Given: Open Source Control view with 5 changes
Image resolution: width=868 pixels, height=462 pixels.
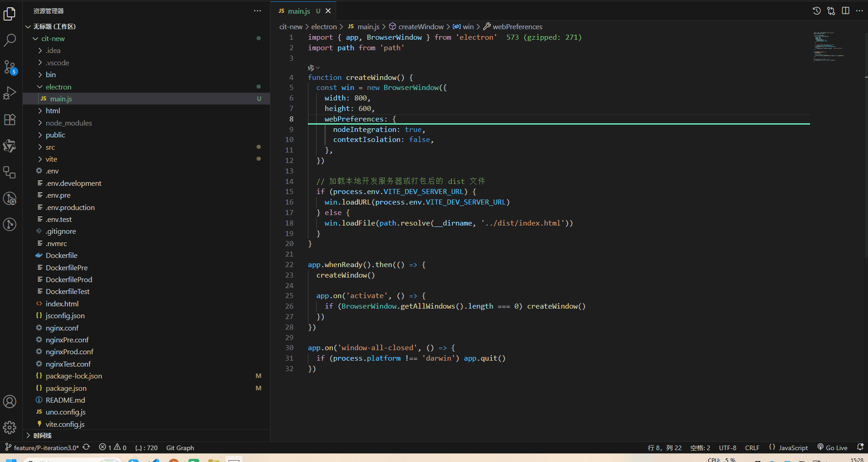Looking at the screenshot, I should pyautogui.click(x=10, y=67).
